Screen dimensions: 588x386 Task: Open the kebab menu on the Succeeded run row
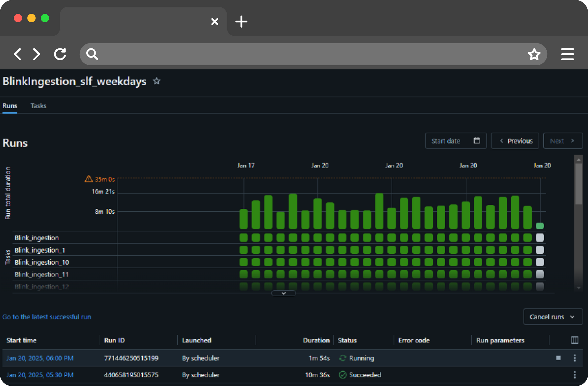click(x=575, y=375)
